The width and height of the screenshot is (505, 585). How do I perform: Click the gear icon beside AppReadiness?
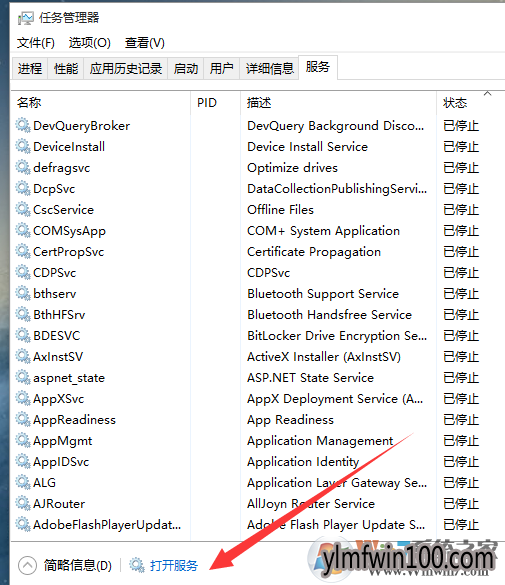click(x=23, y=420)
